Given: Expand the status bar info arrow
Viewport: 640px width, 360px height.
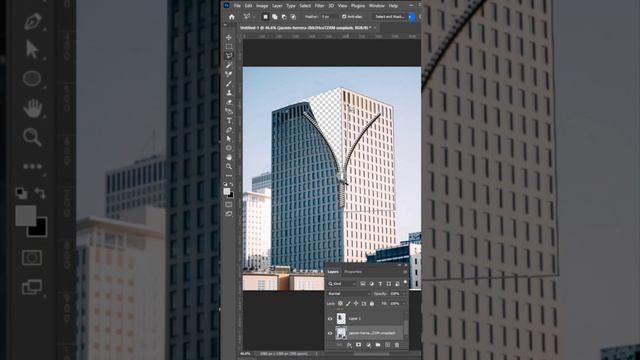Looking at the screenshot, I should pyautogui.click(x=316, y=354).
